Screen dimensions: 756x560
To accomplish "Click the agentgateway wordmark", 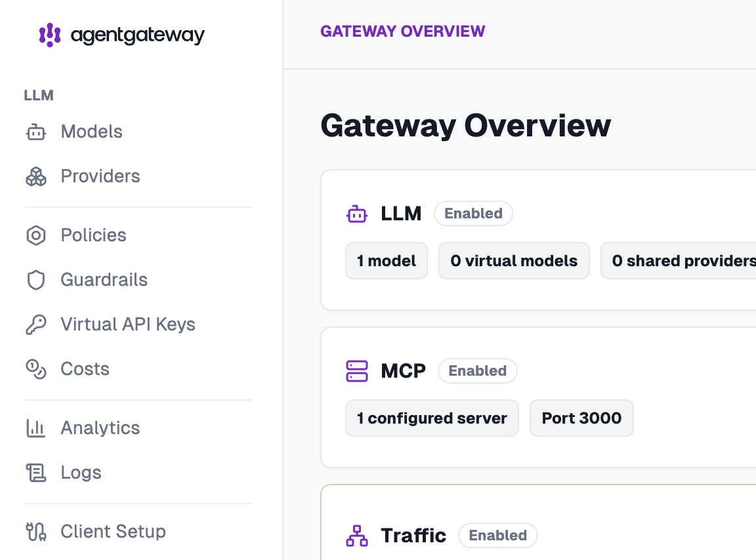I will click(137, 35).
